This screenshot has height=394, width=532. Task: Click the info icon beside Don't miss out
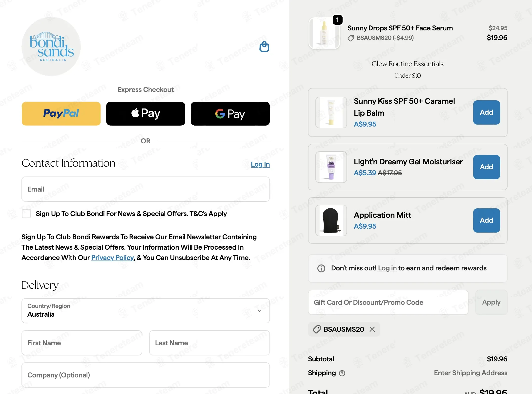[x=321, y=268]
